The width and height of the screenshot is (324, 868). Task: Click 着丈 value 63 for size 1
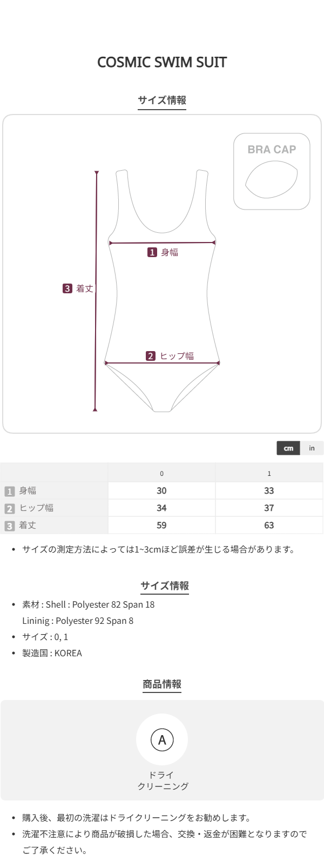click(x=269, y=526)
